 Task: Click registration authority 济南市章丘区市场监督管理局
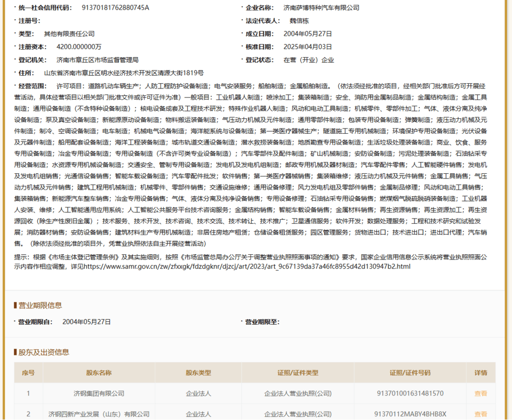click(97, 60)
